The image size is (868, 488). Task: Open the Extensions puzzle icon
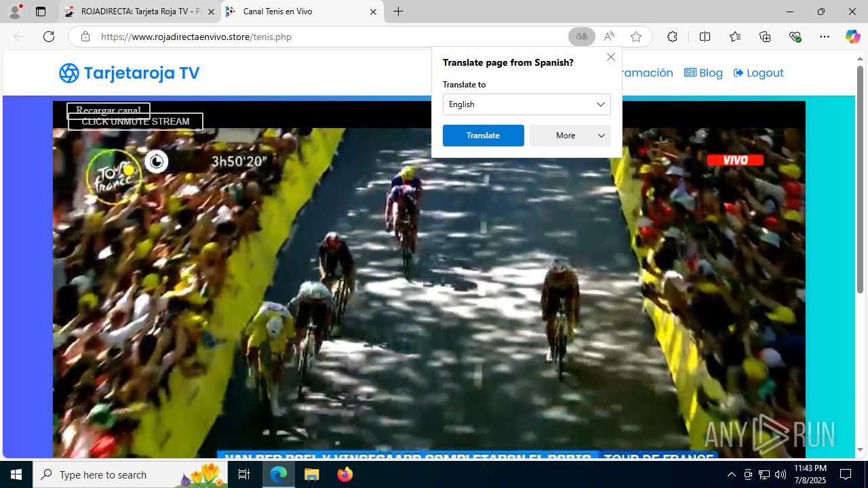pyautogui.click(x=672, y=37)
